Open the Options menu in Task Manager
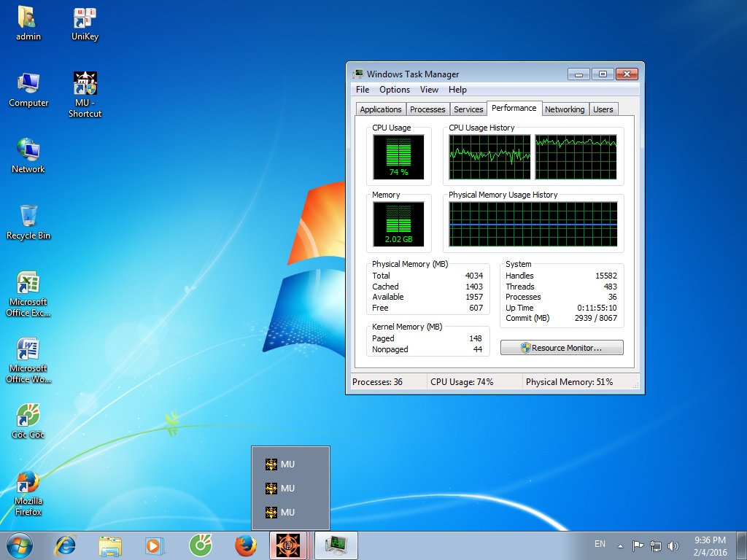 [x=395, y=90]
